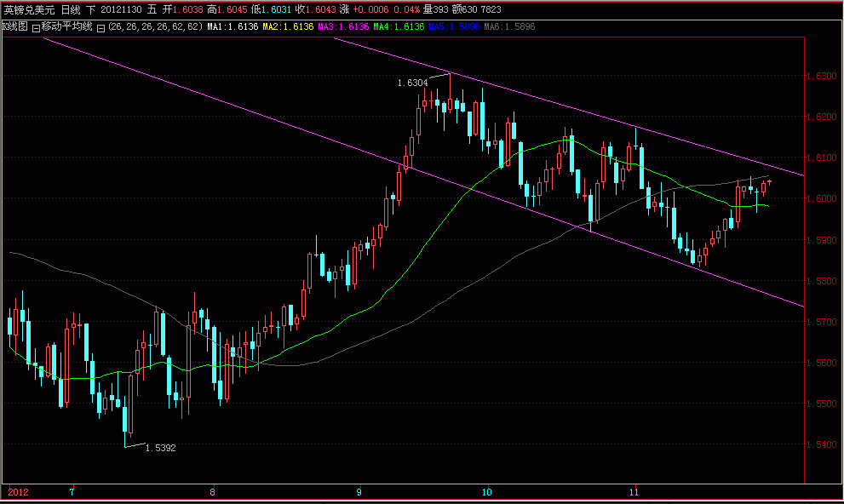Click the 1.5800 price axis label
The image size is (844, 504).
[x=821, y=281]
